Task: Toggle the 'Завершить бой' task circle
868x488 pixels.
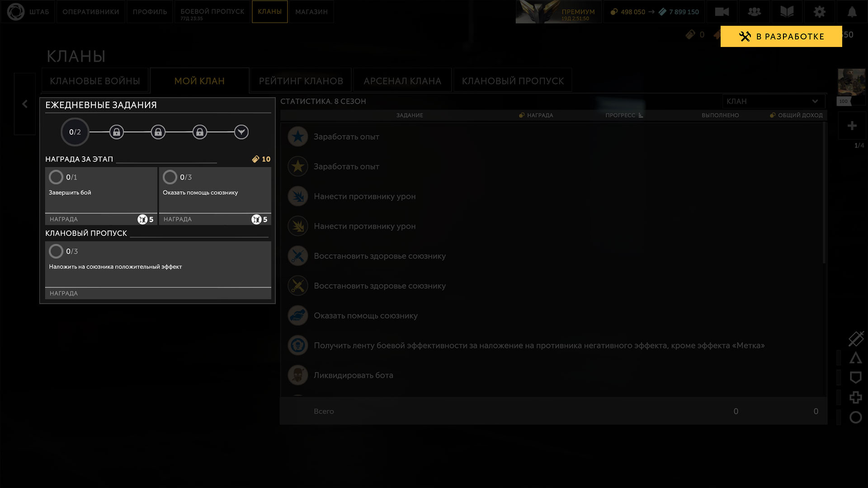Action: (x=56, y=177)
